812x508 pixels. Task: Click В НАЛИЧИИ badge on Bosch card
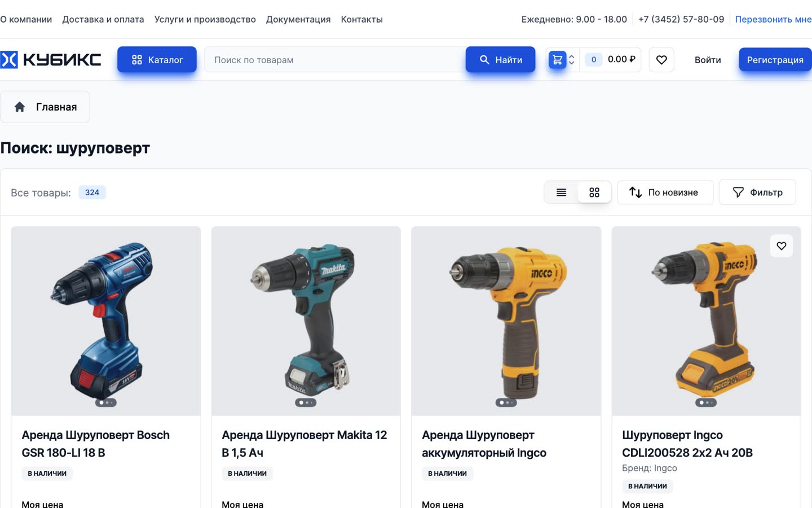tap(47, 474)
